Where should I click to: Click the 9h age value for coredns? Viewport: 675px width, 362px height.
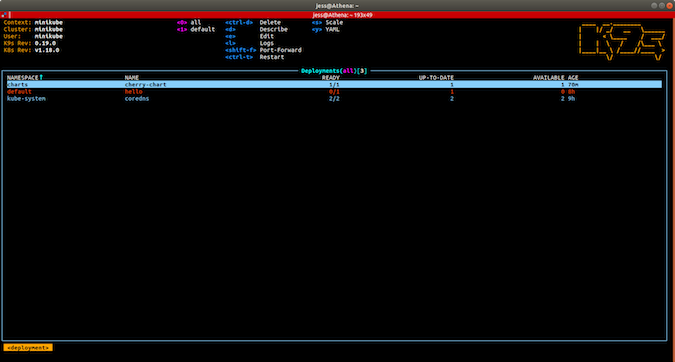coord(571,99)
